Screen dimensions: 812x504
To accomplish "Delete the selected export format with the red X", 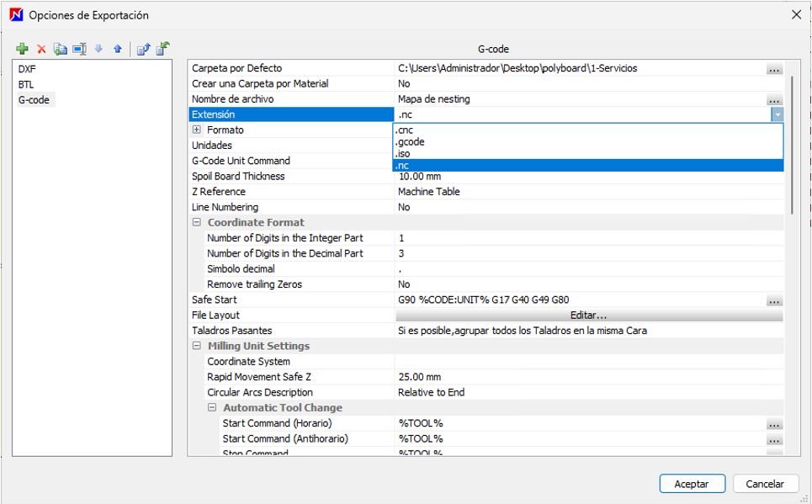I will (x=41, y=49).
